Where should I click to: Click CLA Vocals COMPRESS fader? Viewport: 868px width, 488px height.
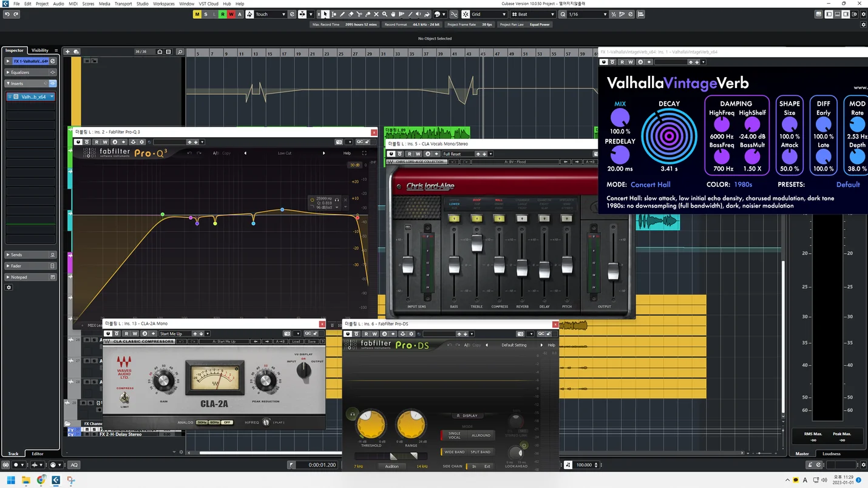tap(499, 265)
